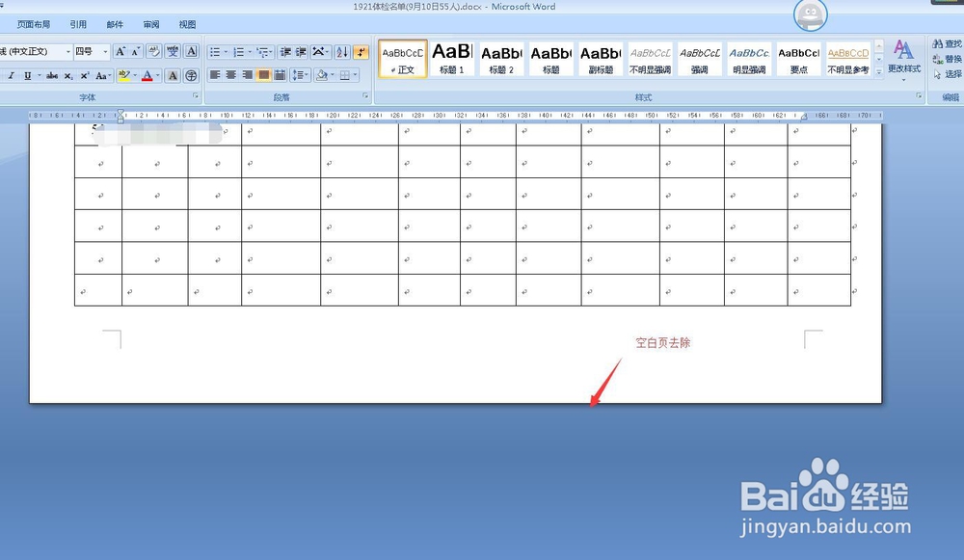Click the Grow Font icon
The width and height of the screenshot is (964, 560).
(x=120, y=52)
